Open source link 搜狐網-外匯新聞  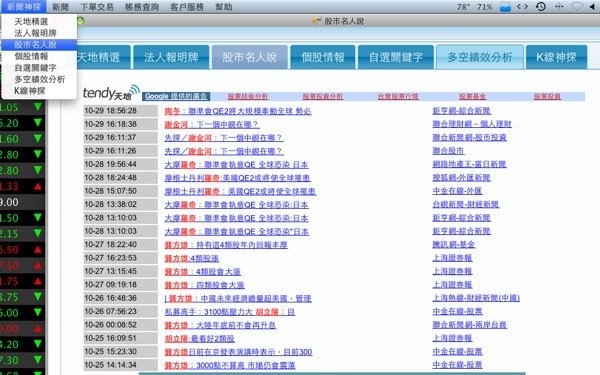coord(461,178)
